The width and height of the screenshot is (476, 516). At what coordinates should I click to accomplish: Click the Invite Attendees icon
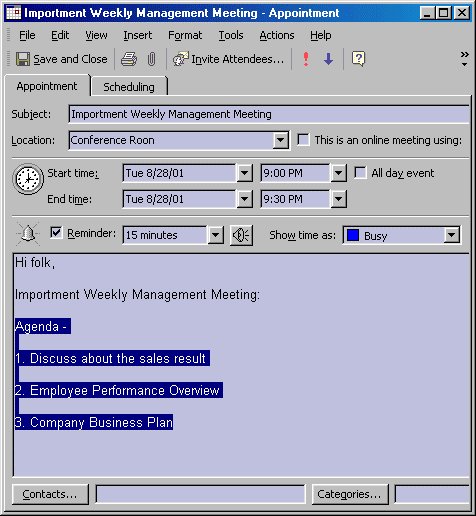coord(180,59)
